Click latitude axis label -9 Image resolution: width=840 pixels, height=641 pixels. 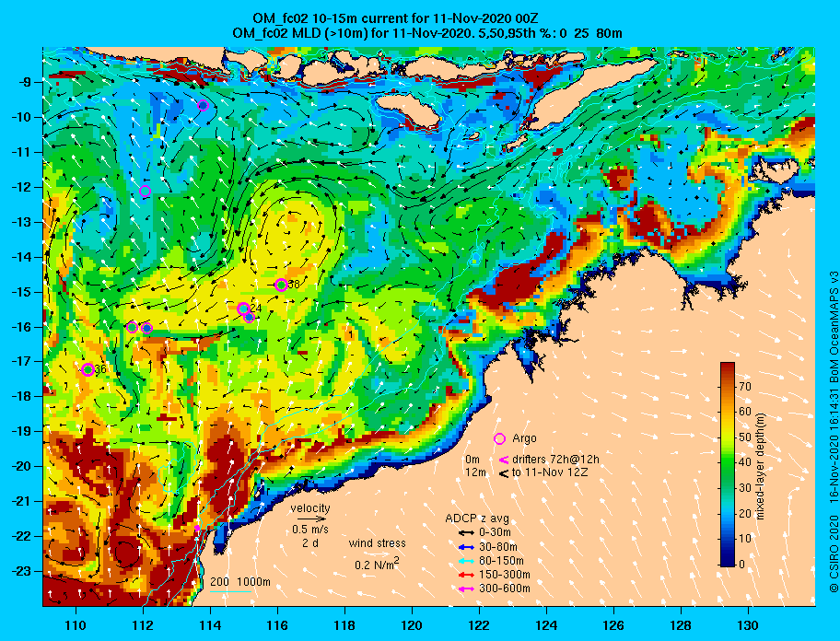[25, 82]
